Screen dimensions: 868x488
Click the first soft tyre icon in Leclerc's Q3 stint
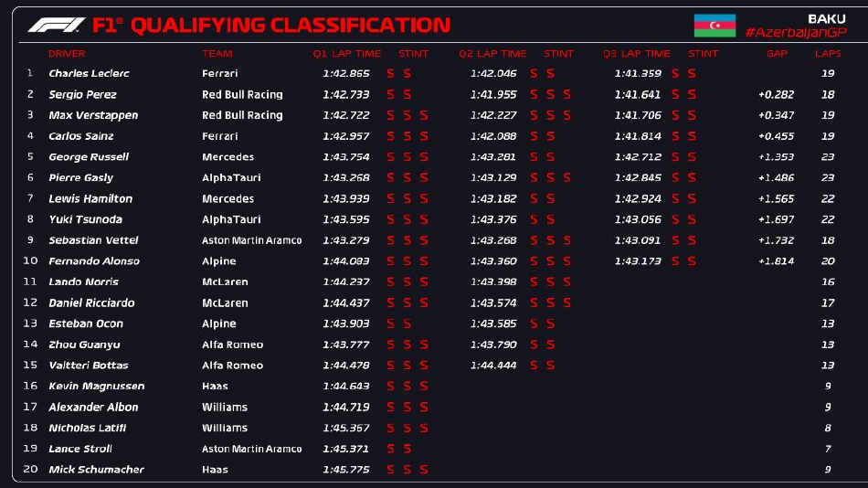click(x=675, y=73)
